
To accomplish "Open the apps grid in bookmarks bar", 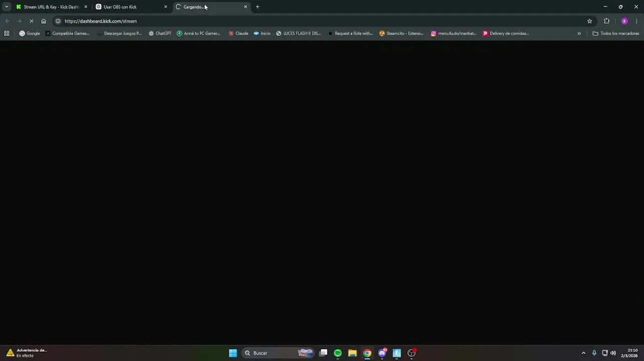I will click(x=7, y=34).
